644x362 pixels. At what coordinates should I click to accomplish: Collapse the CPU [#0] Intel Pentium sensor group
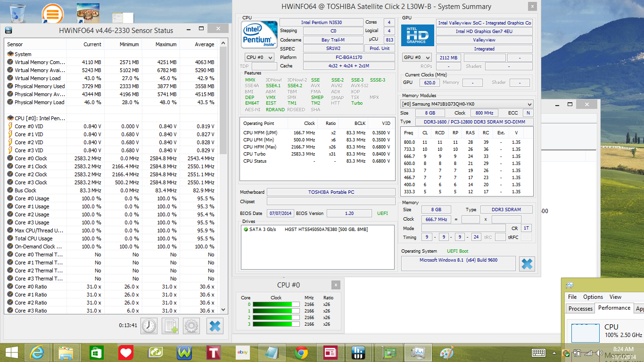coord(10,118)
